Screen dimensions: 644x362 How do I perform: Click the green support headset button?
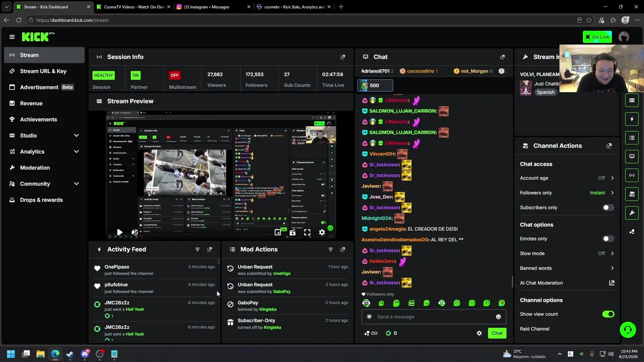(627, 330)
